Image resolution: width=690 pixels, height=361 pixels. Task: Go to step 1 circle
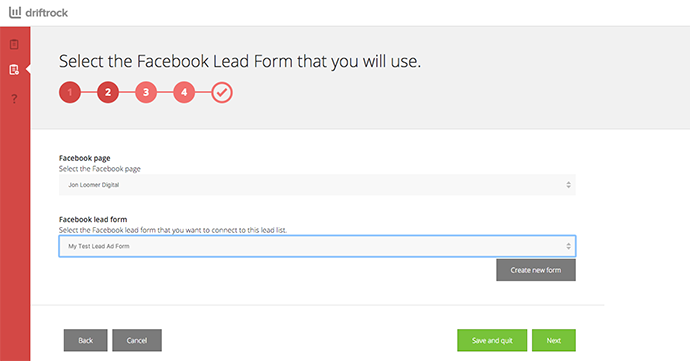pyautogui.click(x=70, y=92)
